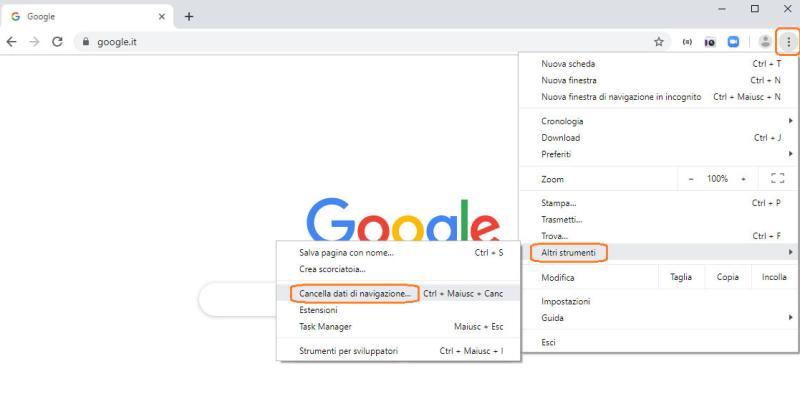
Task: Select Stampa... menu item
Action: click(659, 203)
